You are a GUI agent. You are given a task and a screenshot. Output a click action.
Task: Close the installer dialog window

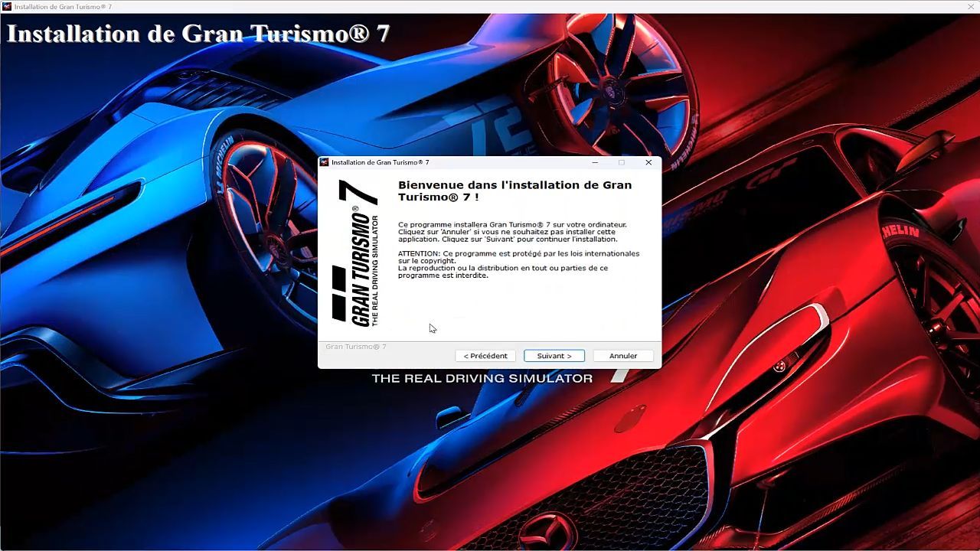[648, 162]
